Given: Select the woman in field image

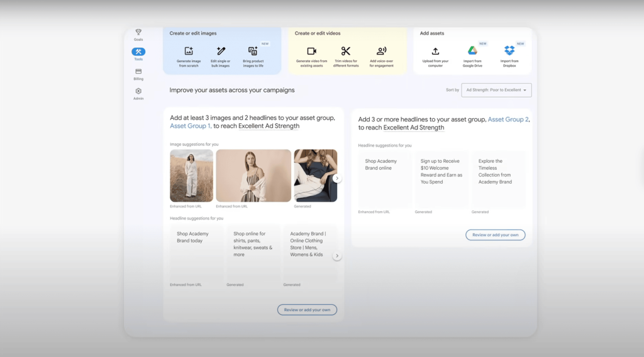Looking at the screenshot, I should point(191,175).
